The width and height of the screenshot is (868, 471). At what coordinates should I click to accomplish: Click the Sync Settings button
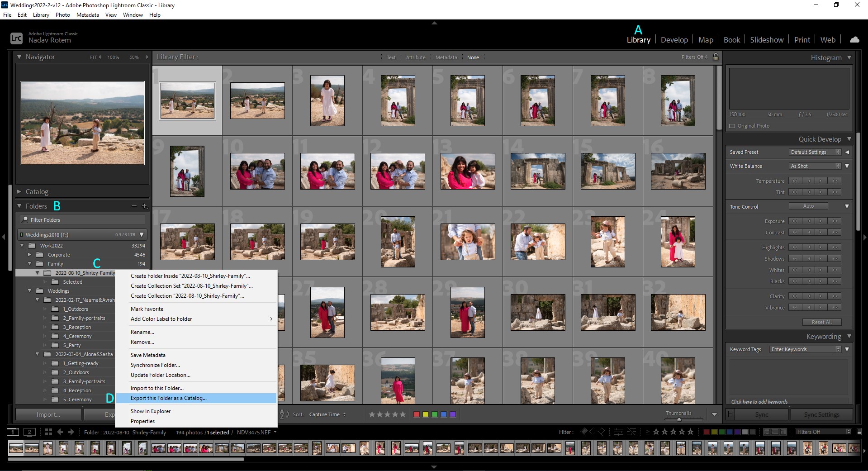pyautogui.click(x=821, y=414)
